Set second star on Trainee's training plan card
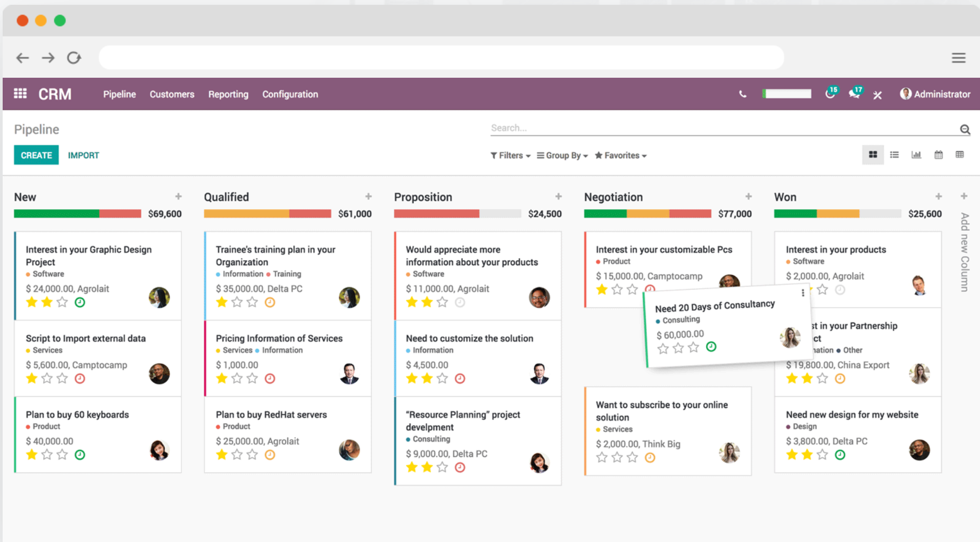The image size is (980, 542). (237, 302)
